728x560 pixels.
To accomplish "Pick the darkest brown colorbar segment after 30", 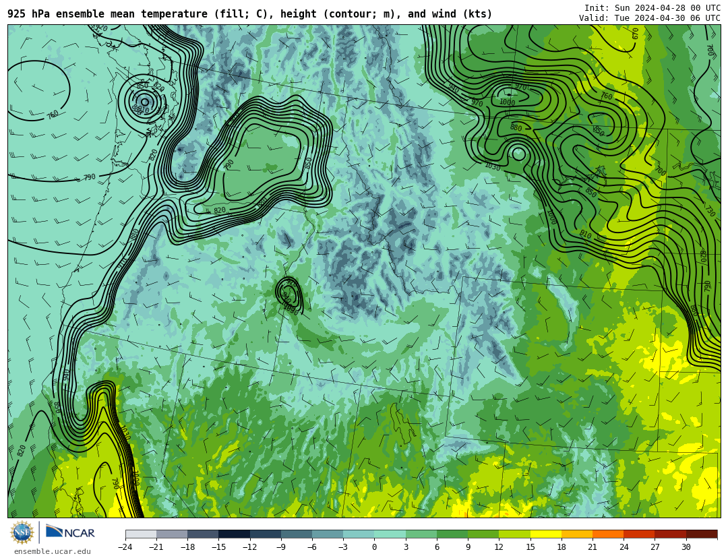I will point(702,534).
